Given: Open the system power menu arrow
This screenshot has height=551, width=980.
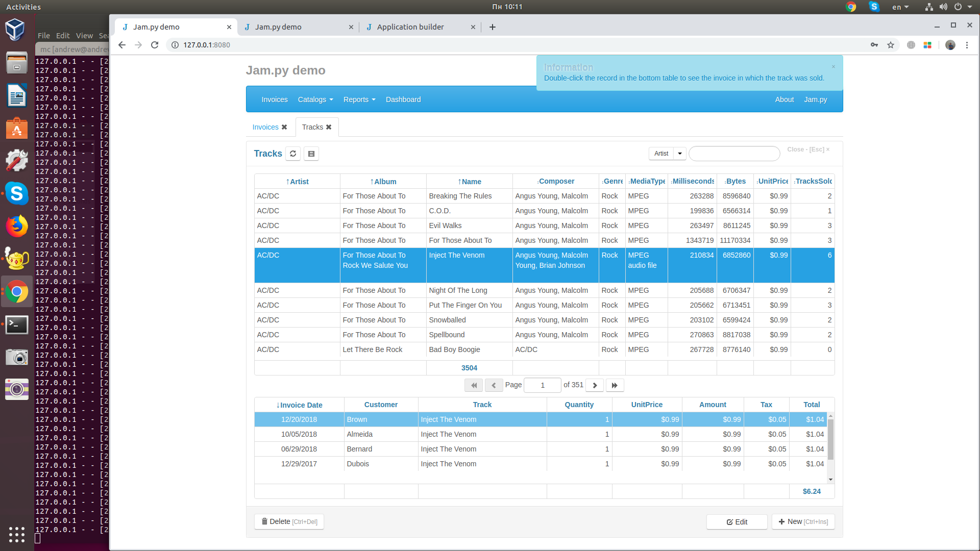Looking at the screenshot, I should pyautogui.click(x=969, y=7).
